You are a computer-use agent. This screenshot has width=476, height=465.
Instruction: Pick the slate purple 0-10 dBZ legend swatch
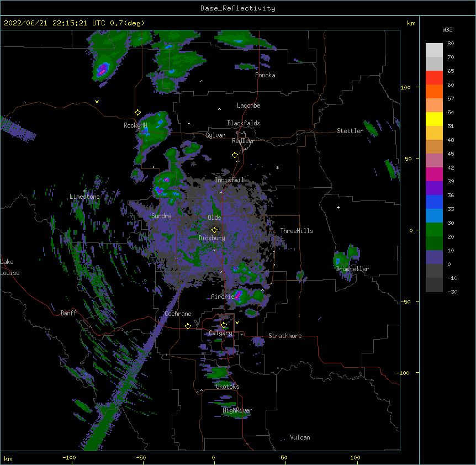point(434,257)
